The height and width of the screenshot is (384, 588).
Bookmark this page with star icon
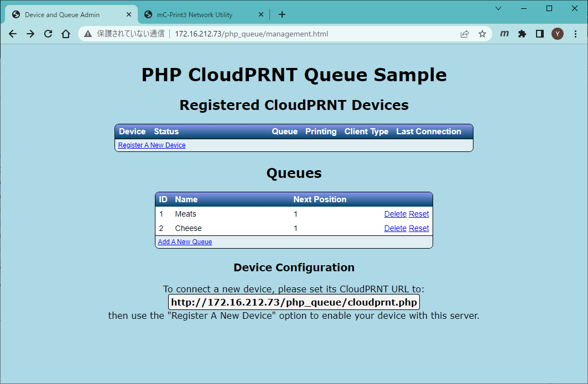click(x=482, y=34)
